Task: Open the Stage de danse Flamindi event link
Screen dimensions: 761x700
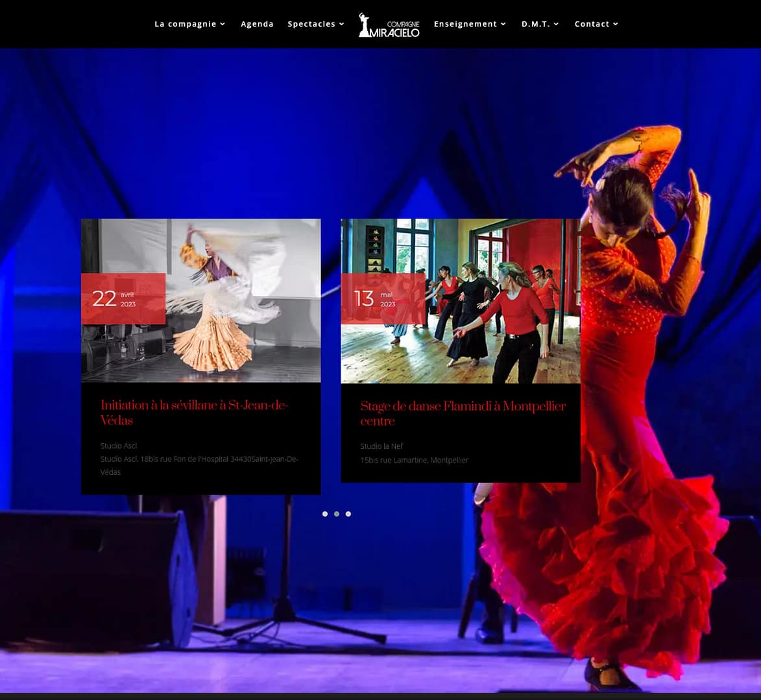Action: point(463,413)
